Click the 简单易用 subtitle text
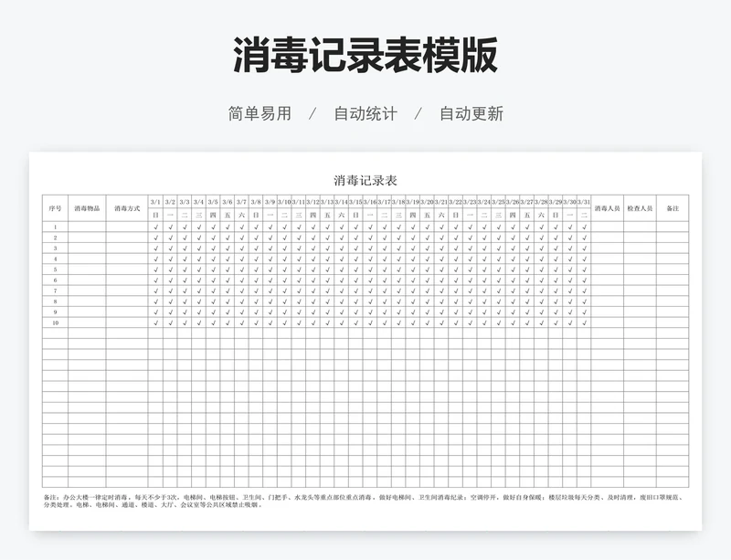Viewport: 731px width, 560px height. point(260,113)
